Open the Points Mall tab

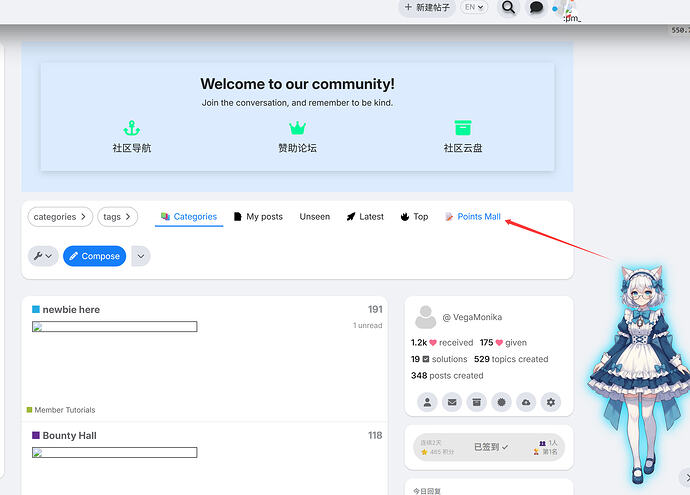[473, 216]
